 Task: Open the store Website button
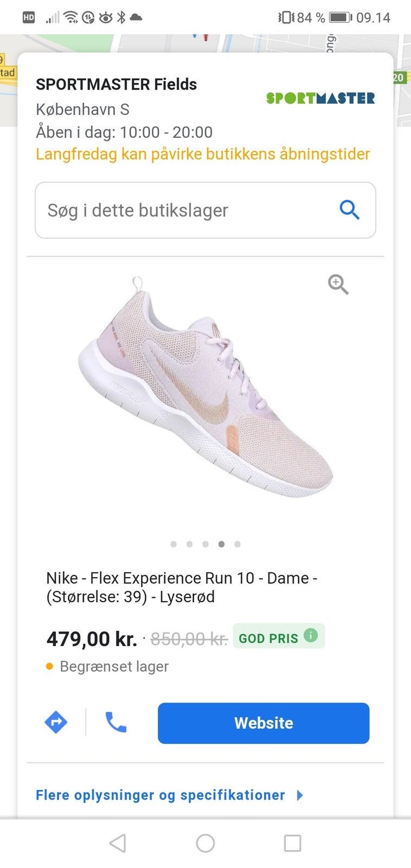[x=264, y=723]
